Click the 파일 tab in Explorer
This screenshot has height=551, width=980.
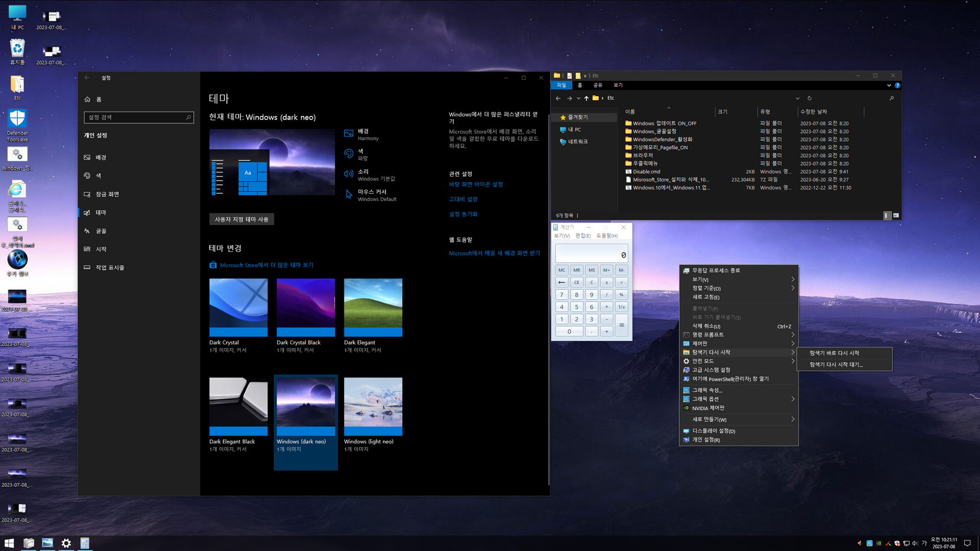561,85
